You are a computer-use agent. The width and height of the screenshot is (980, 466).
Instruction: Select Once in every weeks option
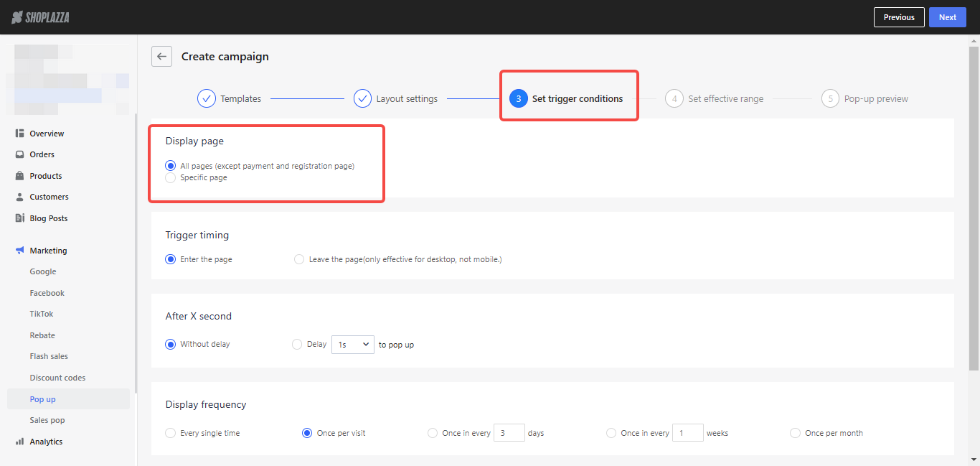point(611,433)
